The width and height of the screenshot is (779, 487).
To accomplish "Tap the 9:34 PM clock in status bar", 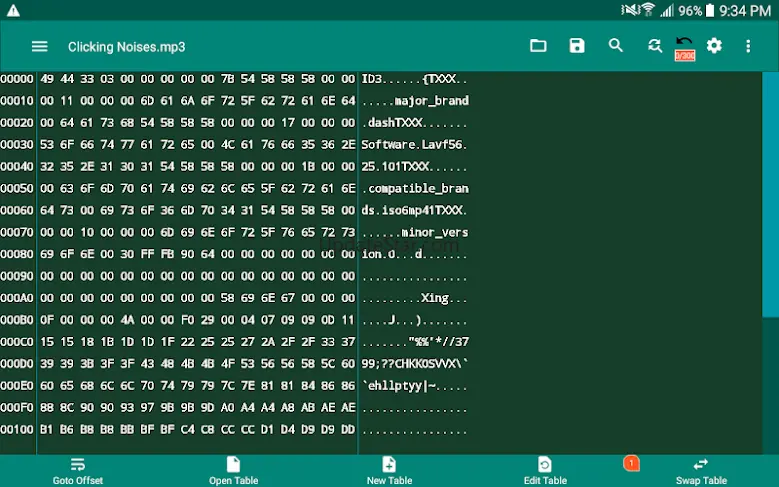I will pos(745,10).
